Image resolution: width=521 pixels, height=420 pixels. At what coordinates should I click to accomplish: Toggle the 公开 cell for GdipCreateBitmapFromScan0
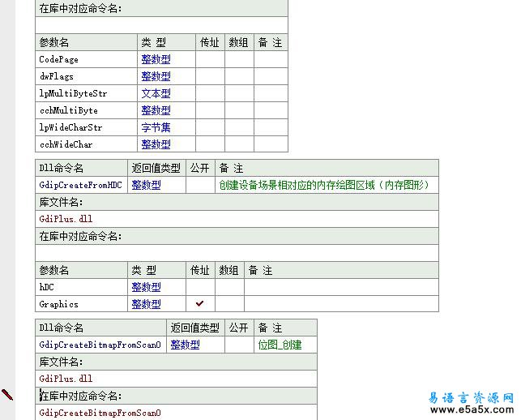239,345
